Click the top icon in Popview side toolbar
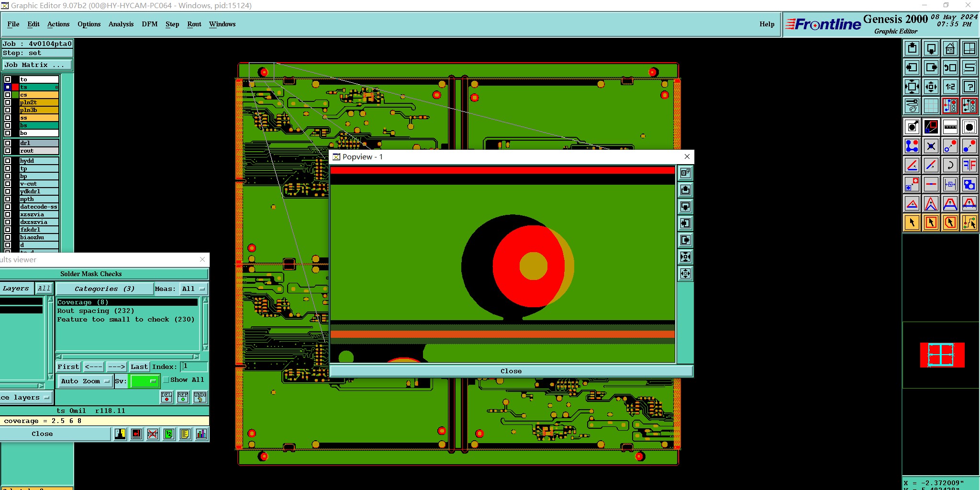This screenshot has width=980, height=490. pyautogui.click(x=685, y=173)
